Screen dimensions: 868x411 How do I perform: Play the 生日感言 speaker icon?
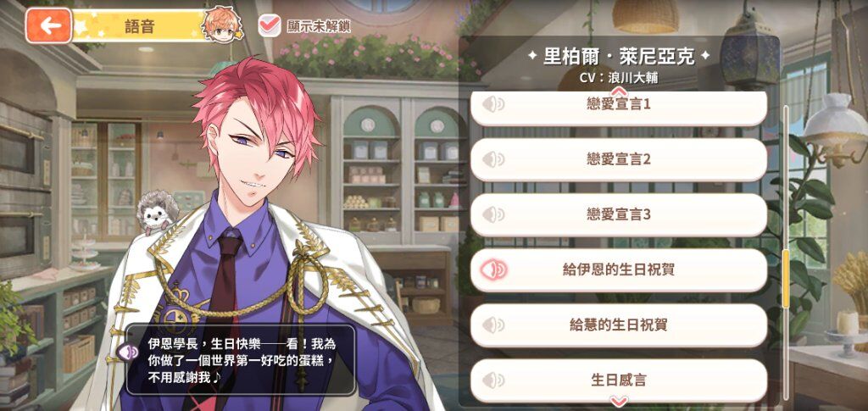click(x=493, y=380)
